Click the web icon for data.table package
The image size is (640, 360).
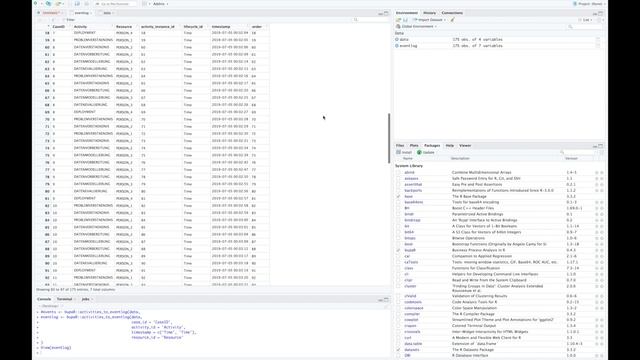click(x=596, y=344)
